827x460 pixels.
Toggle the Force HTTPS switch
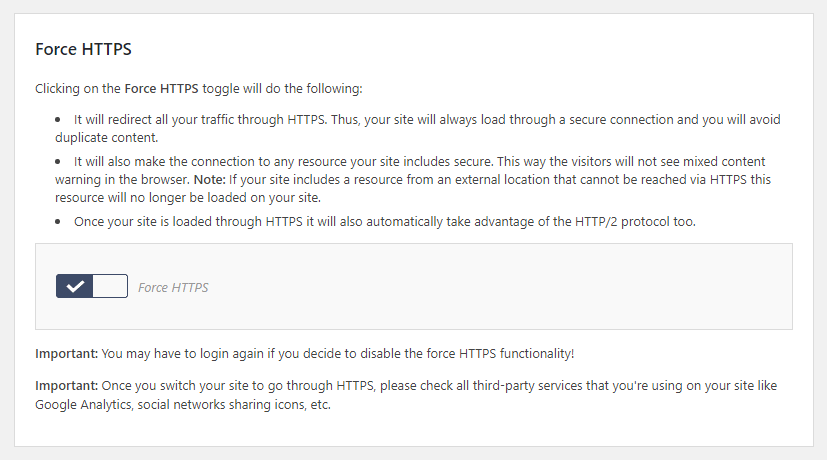(92, 286)
